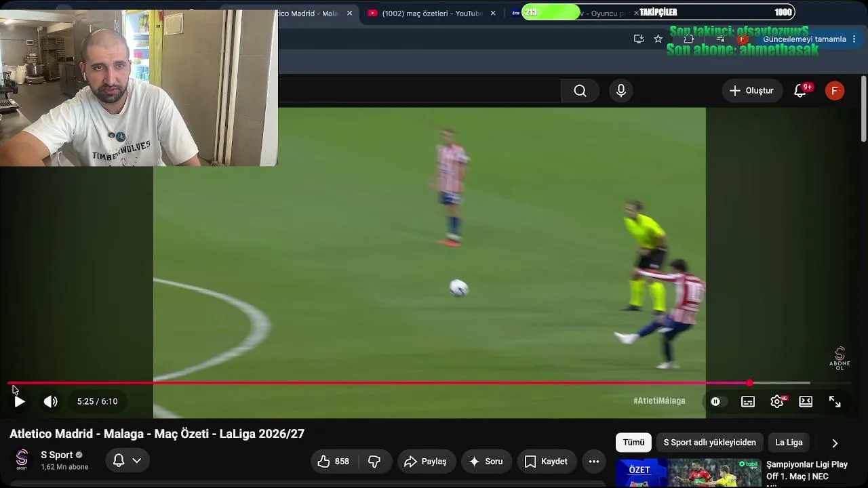Dislike the video with the thumbs-down icon

(374, 462)
